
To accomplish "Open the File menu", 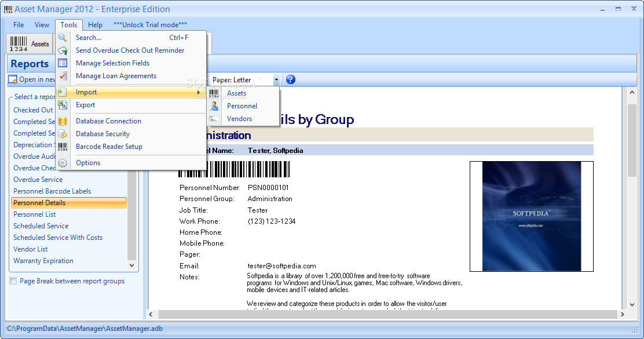I will [19, 25].
